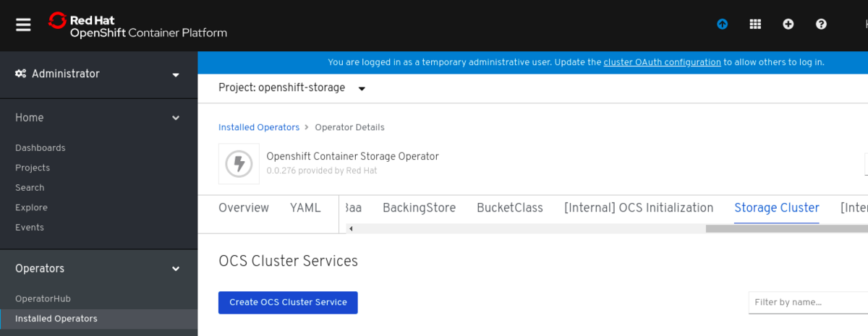Click the Operator Details breadcrumb text
Image resolution: width=868 pixels, height=336 pixels.
[x=349, y=127]
